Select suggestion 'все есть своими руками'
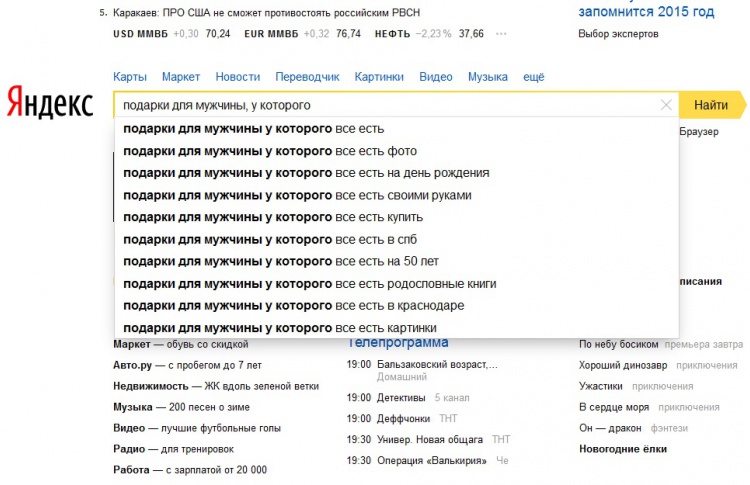 pyautogui.click(x=397, y=195)
